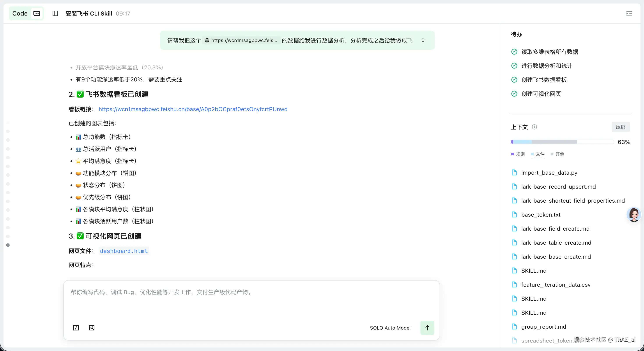Click the assistant avatar on right edge

coord(634,214)
